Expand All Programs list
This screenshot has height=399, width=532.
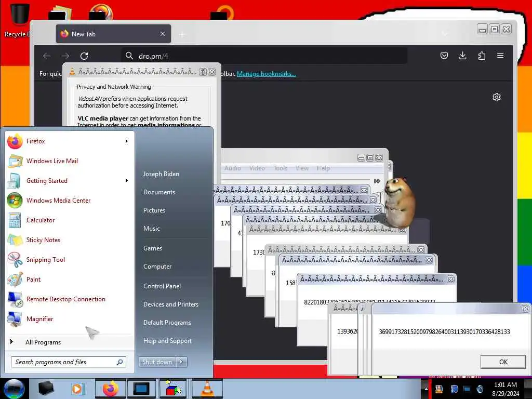coord(69,342)
